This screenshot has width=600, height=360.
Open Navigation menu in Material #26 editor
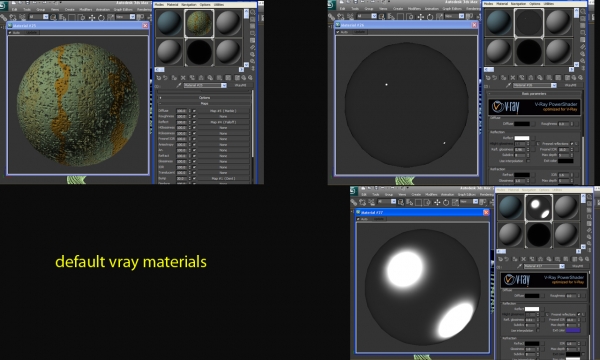click(518, 4)
